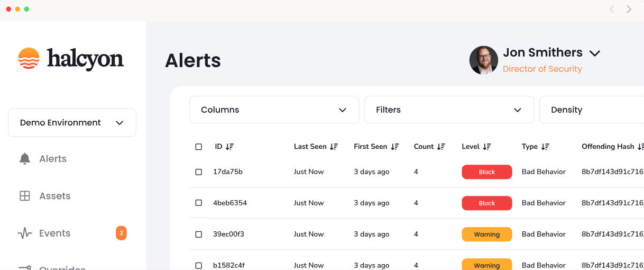Screen dimensions: 644x270
Task: Open the Demo Environment dropdown
Action: [72, 123]
